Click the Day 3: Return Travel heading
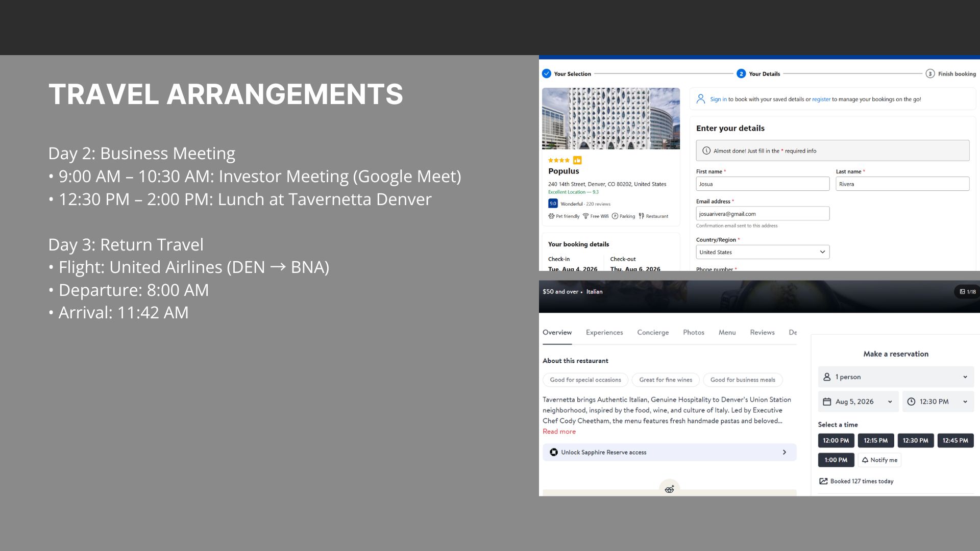 [126, 244]
